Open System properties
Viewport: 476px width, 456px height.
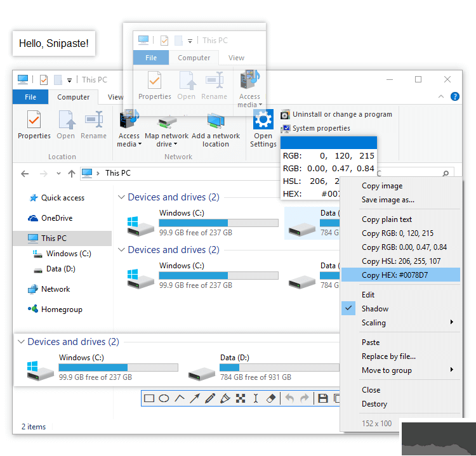coord(321,128)
